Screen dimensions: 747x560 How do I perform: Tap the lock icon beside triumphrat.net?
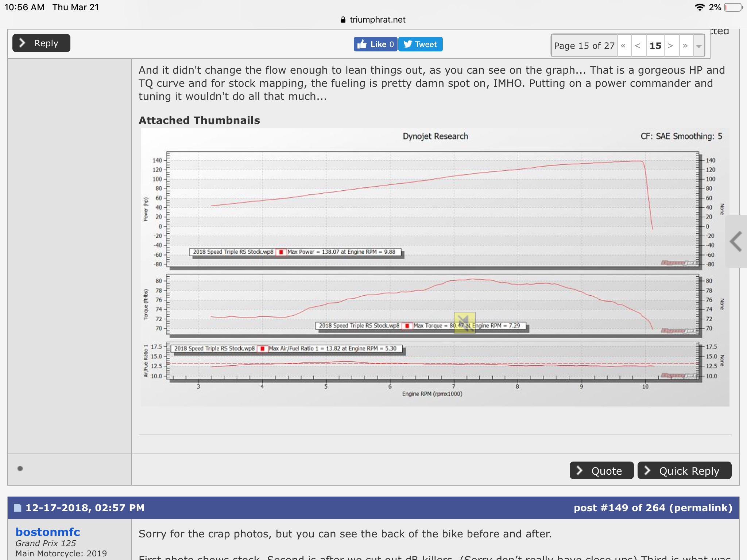point(343,20)
